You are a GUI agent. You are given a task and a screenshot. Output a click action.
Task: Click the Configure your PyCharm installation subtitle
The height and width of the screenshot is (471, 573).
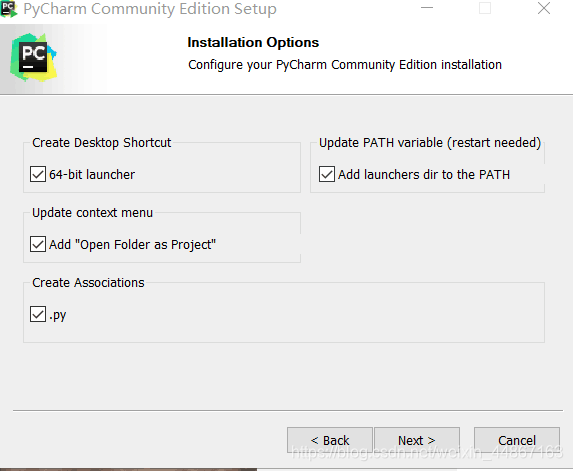(345, 65)
